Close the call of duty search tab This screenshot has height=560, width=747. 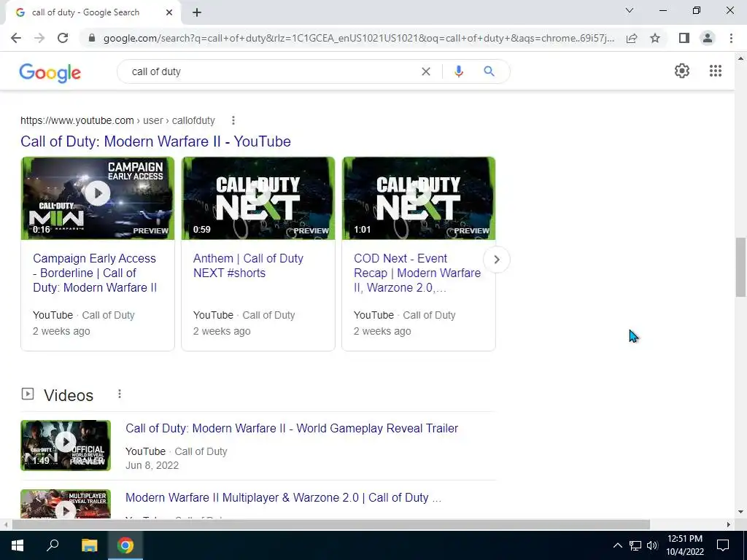pos(169,13)
